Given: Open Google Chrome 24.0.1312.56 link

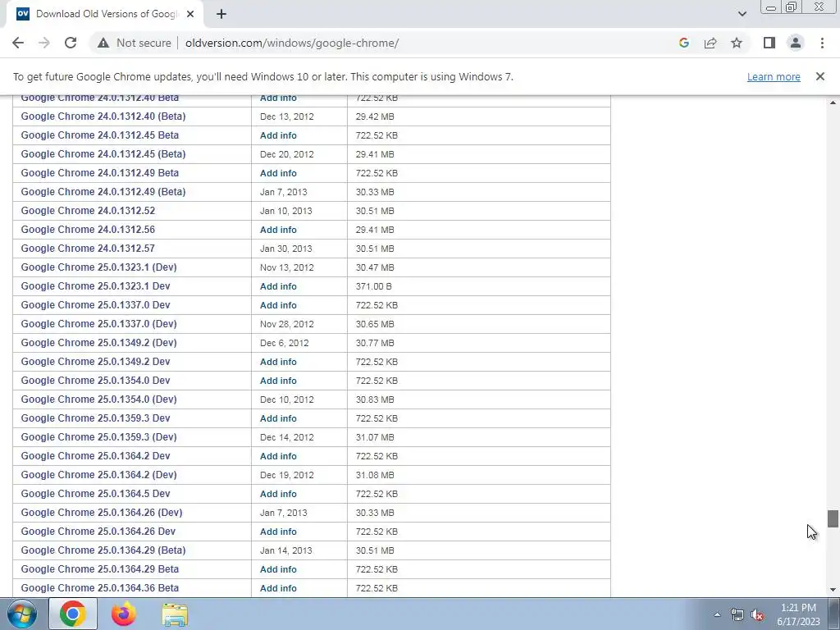Looking at the screenshot, I should pyautogui.click(x=88, y=230).
